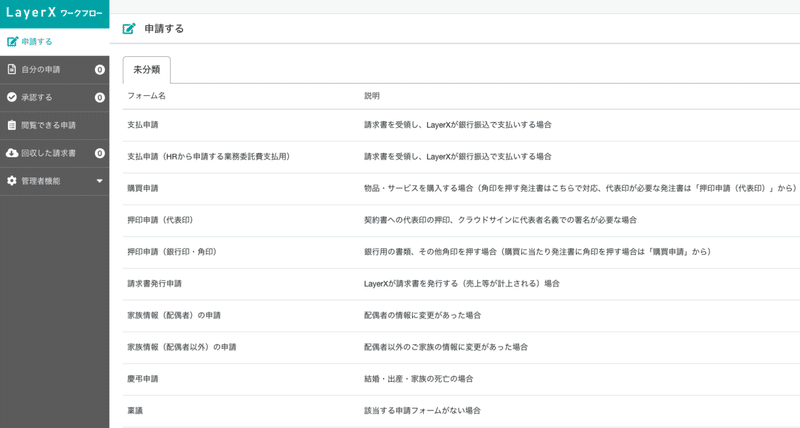This screenshot has width=800, height=428.
Task: Open the 購買申請 form
Action: coord(143,188)
